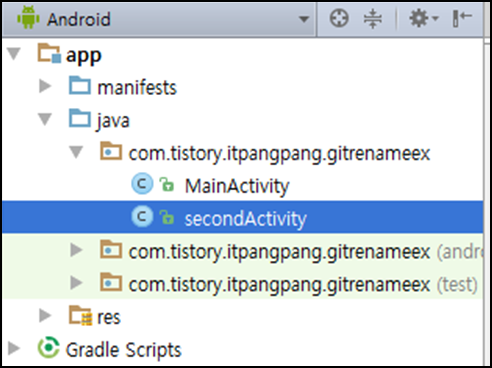The image size is (492, 368).
Task: Click the manifests folder icon
Action: [79, 86]
